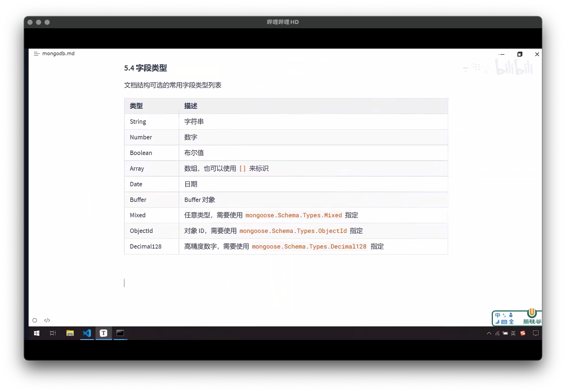
Task: Switch input language from 英 in system tray
Action: [x=513, y=333]
